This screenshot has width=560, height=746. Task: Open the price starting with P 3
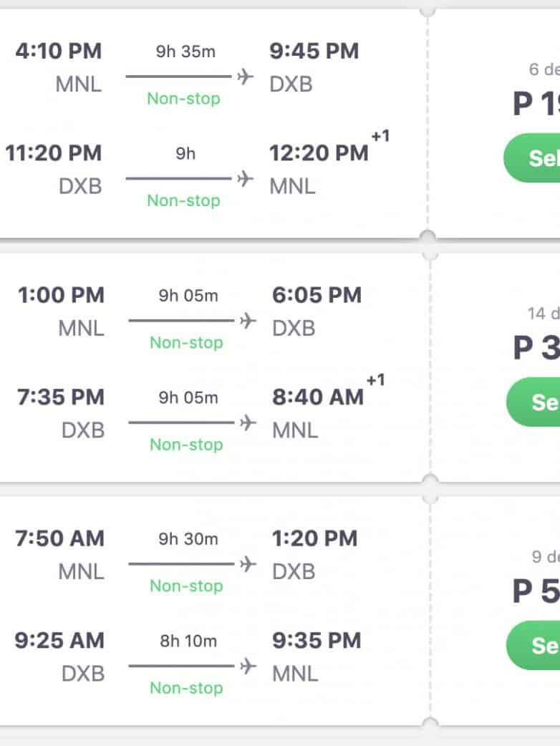point(537,349)
